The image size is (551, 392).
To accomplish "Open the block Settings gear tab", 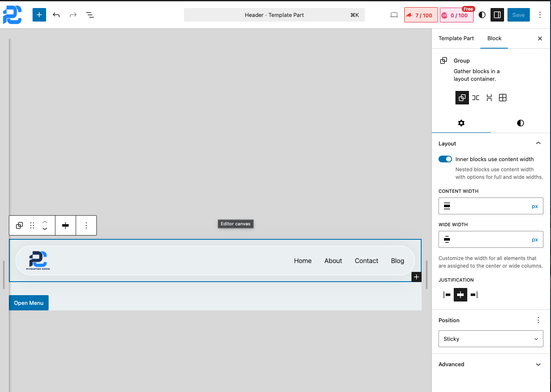I will [461, 123].
